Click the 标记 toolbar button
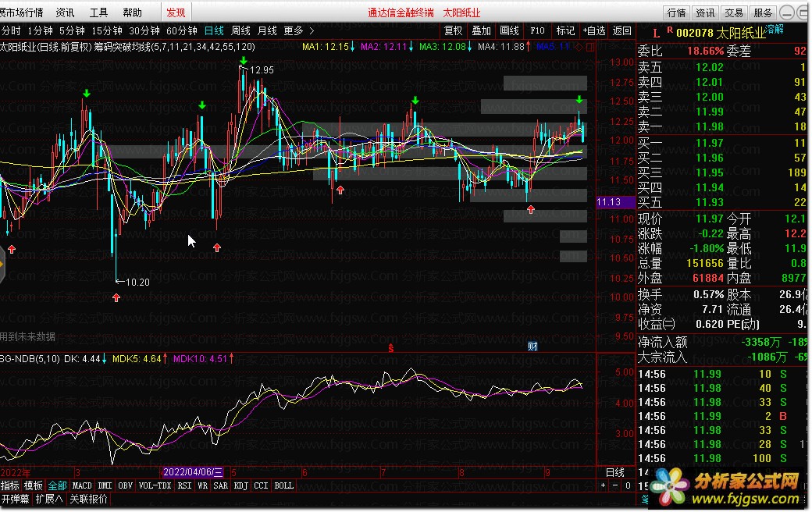 pyautogui.click(x=565, y=31)
